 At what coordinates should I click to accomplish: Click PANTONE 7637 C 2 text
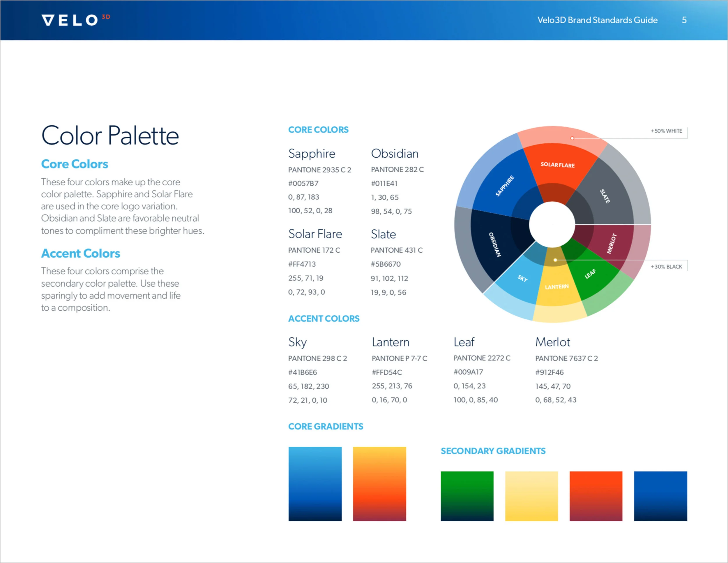[567, 358]
